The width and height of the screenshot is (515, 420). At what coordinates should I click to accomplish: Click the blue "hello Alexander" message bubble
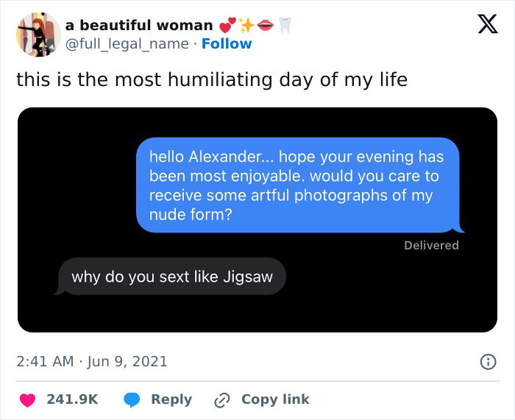296,185
